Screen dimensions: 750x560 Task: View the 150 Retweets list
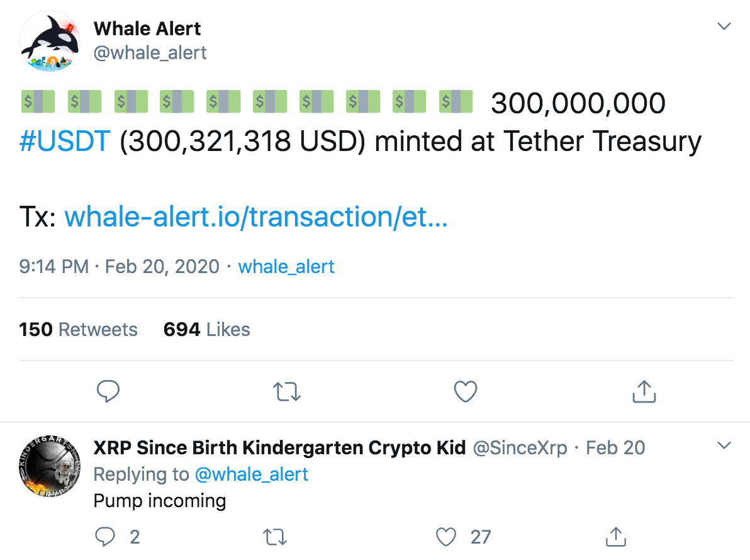pyautogui.click(x=78, y=329)
